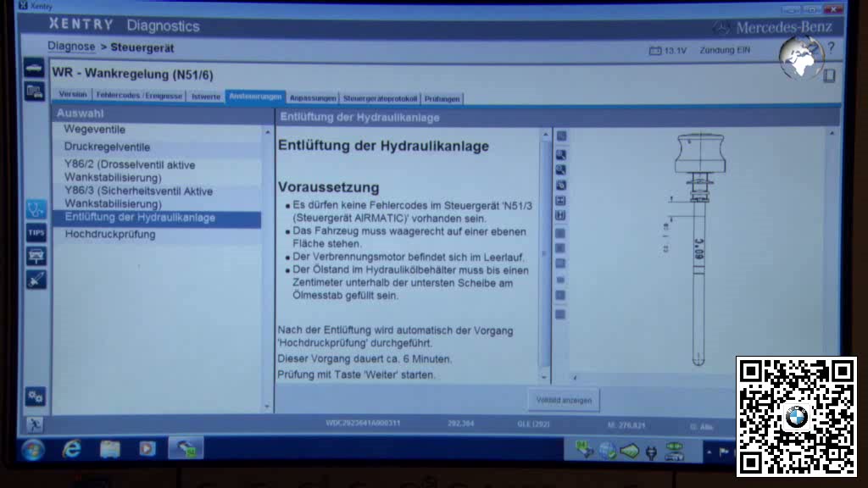
Task: Click the topmost image viewer toolbar icon
Action: 561,136
